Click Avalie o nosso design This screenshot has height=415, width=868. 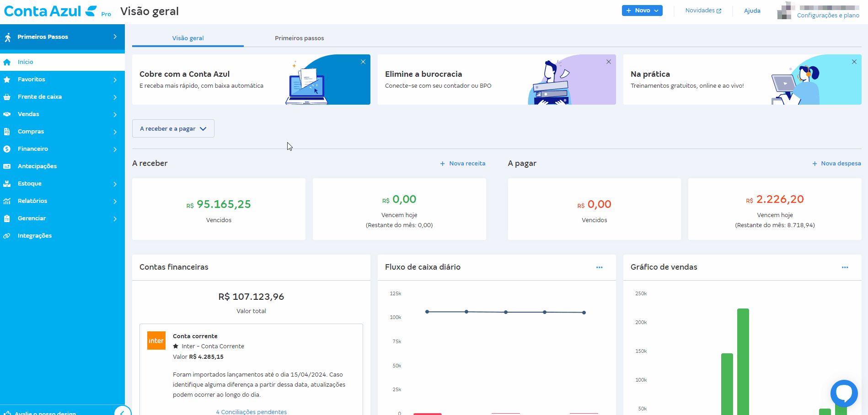45,413
